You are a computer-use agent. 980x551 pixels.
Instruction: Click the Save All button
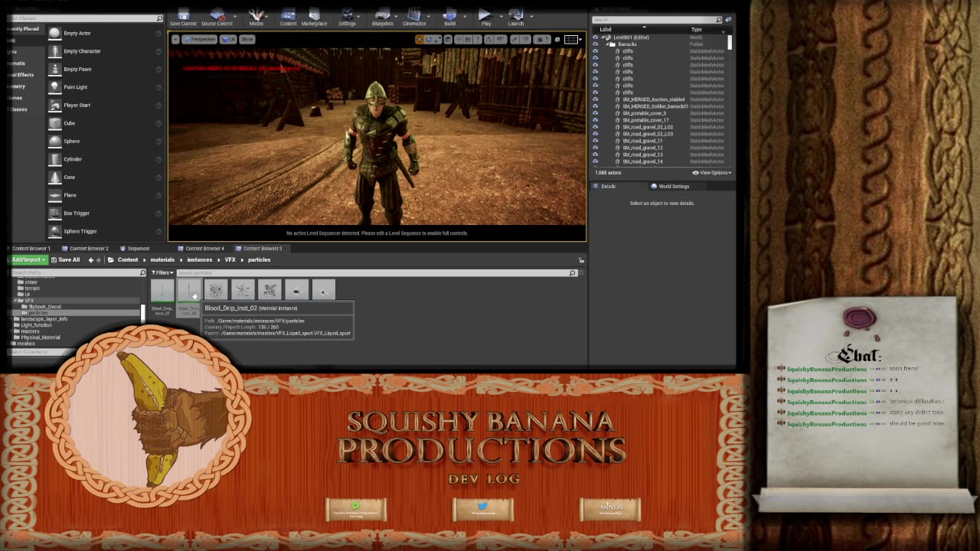(x=65, y=260)
